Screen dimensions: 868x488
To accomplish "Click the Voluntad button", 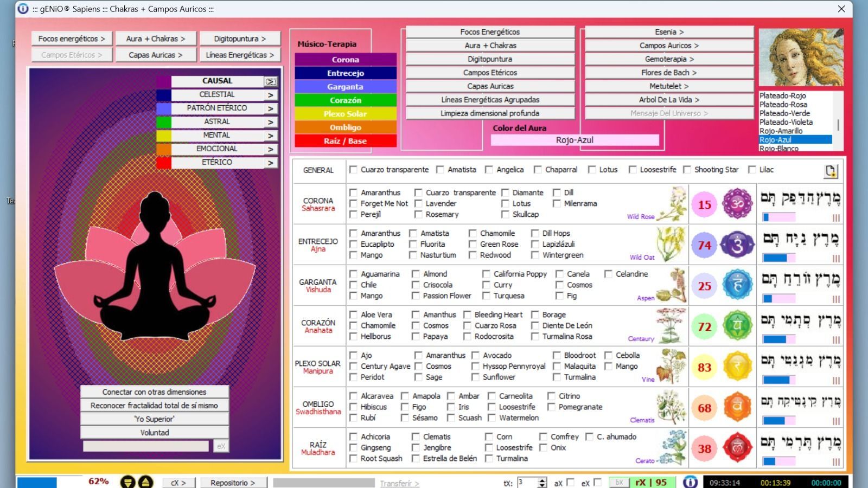I will [x=155, y=433].
